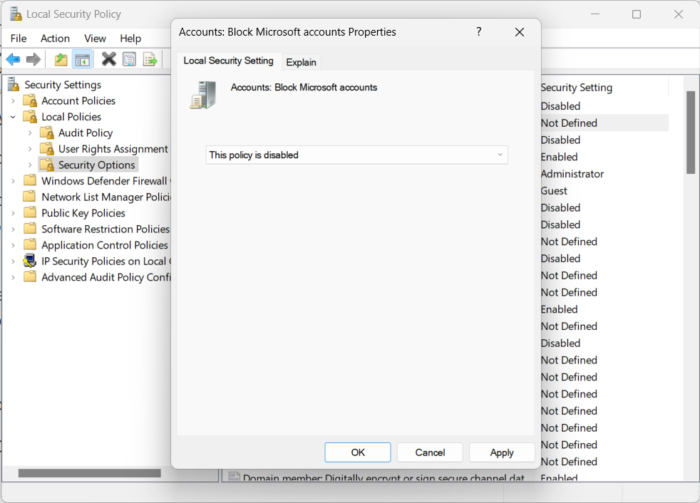Image resolution: width=700 pixels, height=503 pixels.
Task: Select the Account Policies tree label
Action: pyautogui.click(x=78, y=100)
